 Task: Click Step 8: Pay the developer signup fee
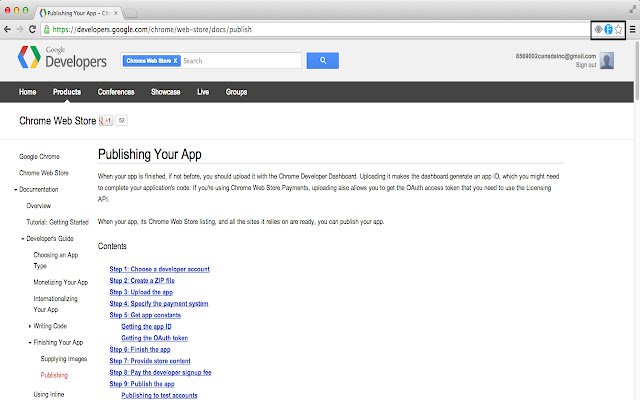coord(160,372)
